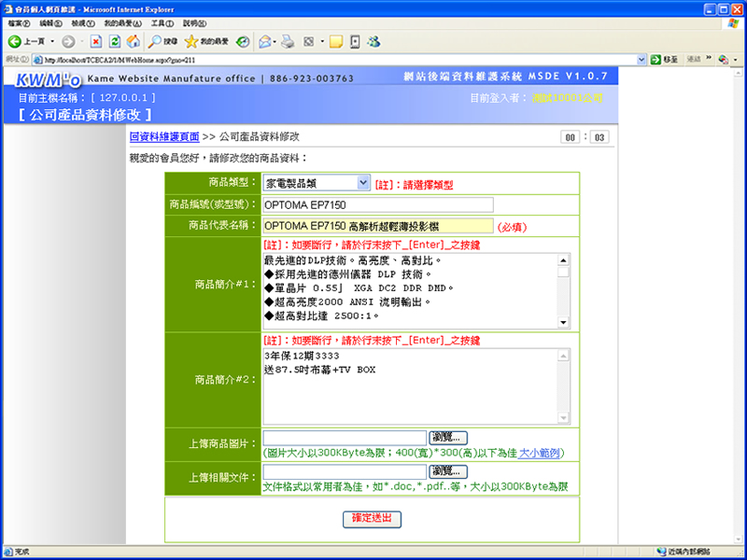
Task: Click inside the 商品簡介#1 text area
Action: [x=410, y=291]
